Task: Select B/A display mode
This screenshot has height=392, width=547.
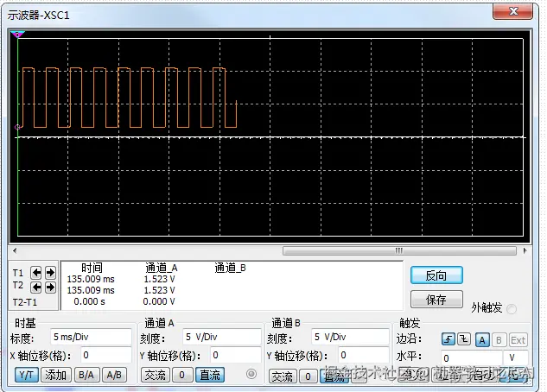Action: [x=86, y=375]
